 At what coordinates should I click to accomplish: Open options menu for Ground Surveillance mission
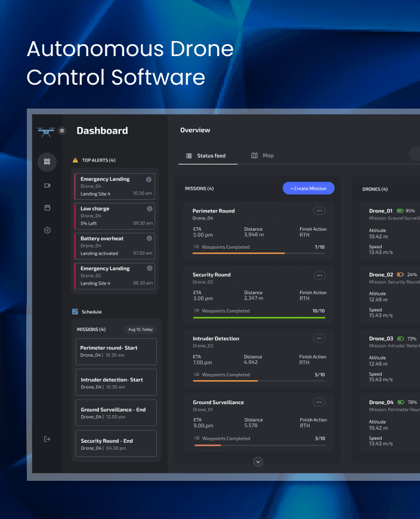tap(319, 402)
